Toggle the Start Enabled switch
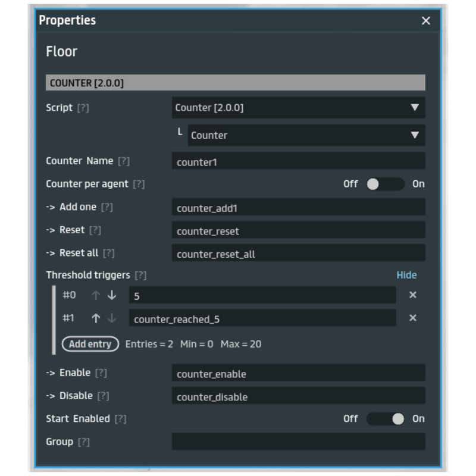This screenshot has height=476, width=476. click(385, 419)
